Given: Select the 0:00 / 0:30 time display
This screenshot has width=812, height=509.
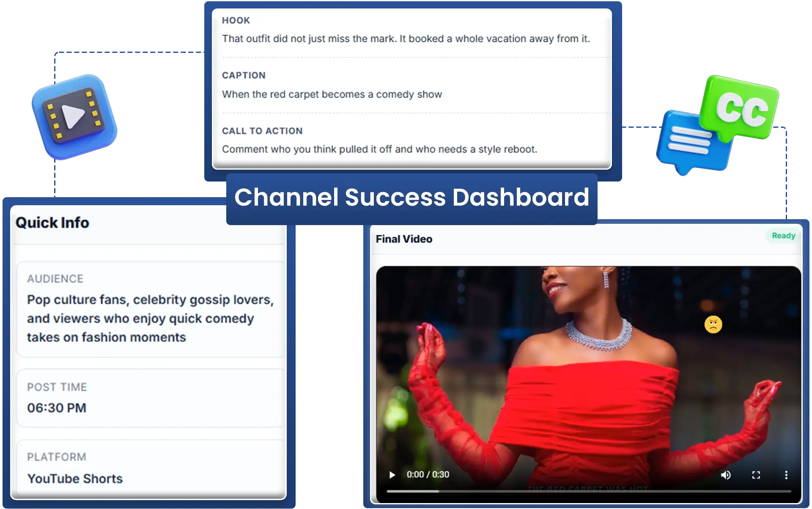Looking at the screenshot, I should (428, 475).
